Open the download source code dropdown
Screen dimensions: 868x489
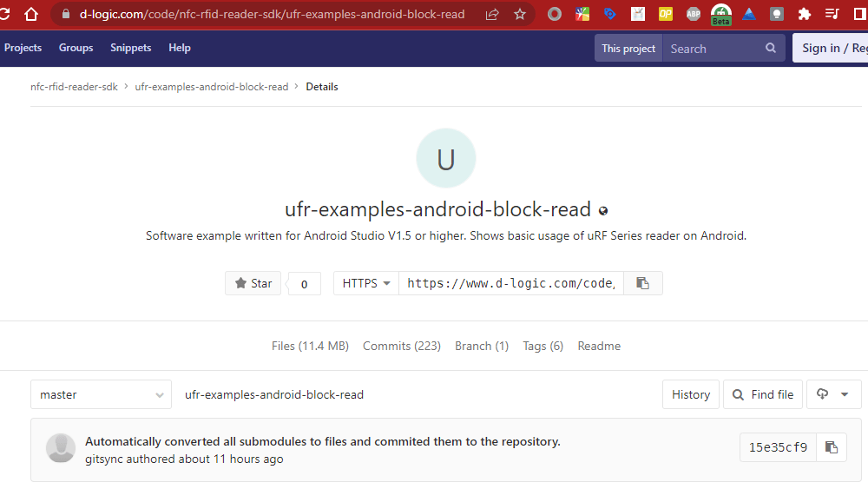click(x=833, y=394)
